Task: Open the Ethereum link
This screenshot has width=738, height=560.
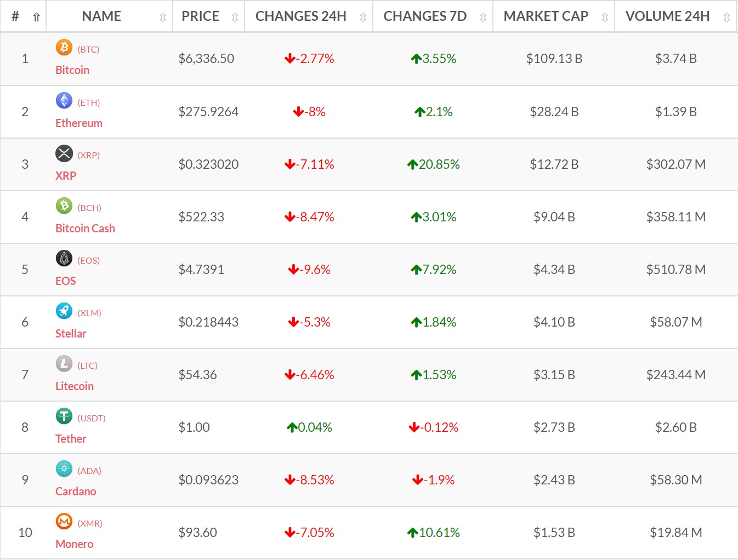Action: pos(79,123)
